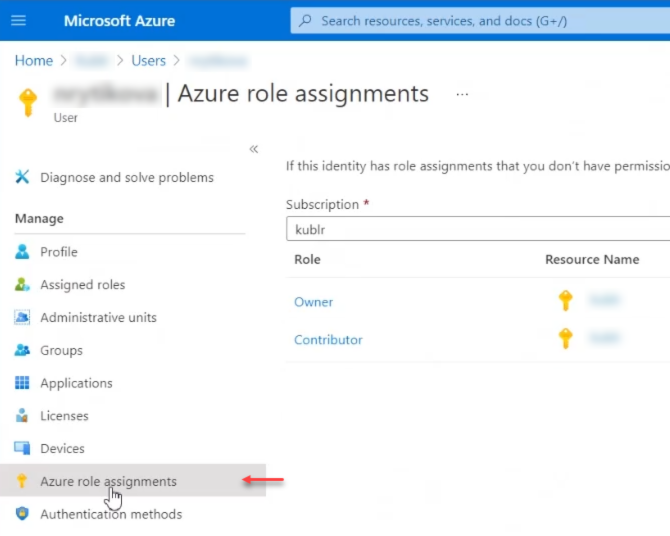
Task: Click the Applications grid icon
Action: (x=22, y=383)
